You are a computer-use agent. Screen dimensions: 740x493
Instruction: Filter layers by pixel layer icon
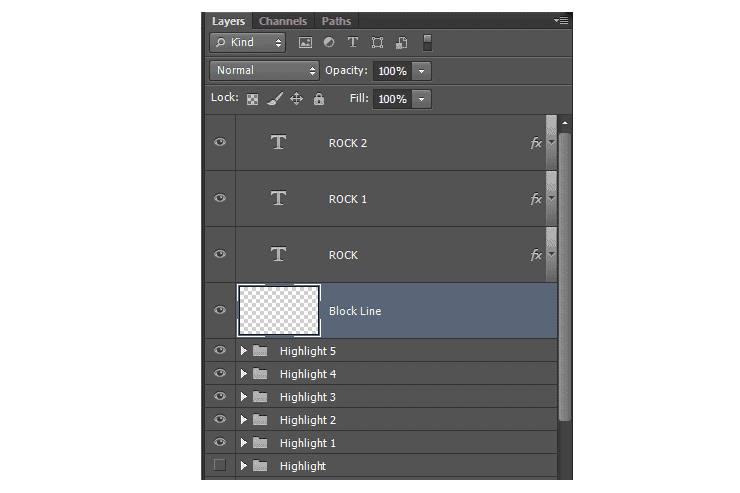[x=305, y=43]
